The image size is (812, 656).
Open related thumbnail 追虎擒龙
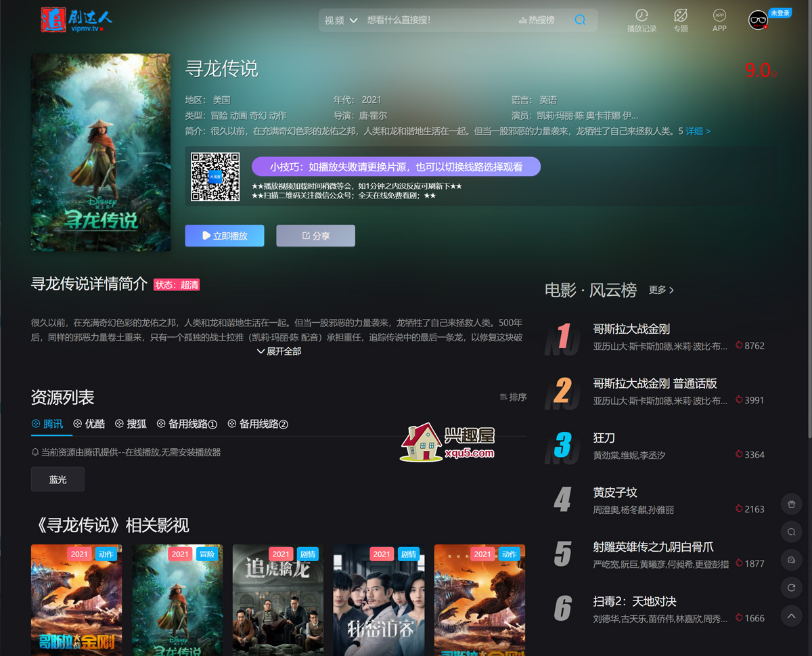pos(278,600)
